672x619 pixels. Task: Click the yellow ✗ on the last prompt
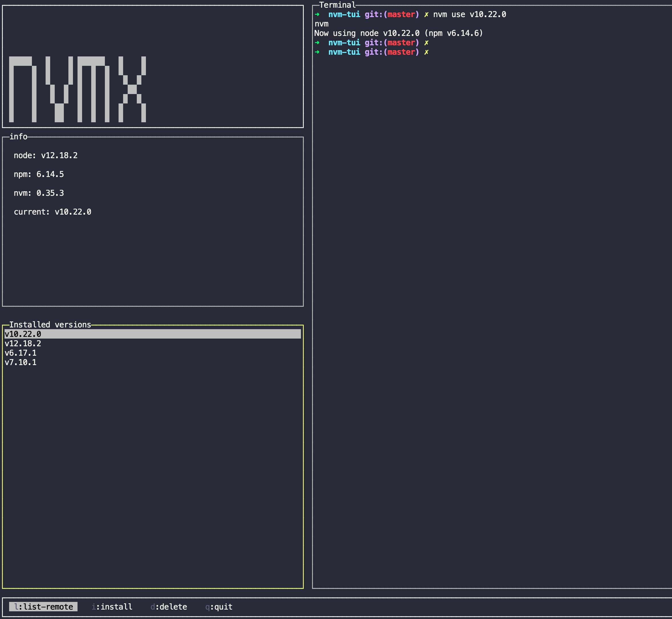coord(426,52)
